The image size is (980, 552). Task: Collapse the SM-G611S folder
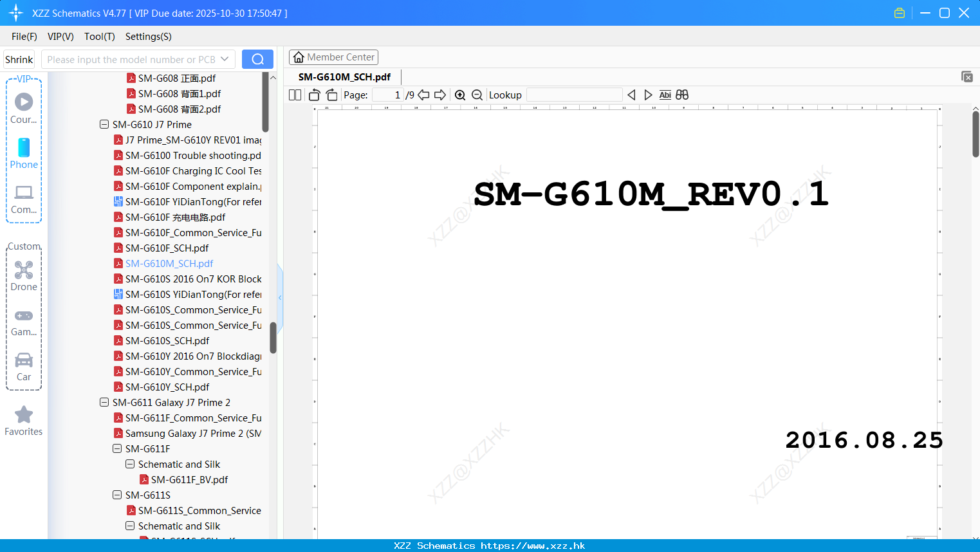pyautogui.click(x=117, y=495)
